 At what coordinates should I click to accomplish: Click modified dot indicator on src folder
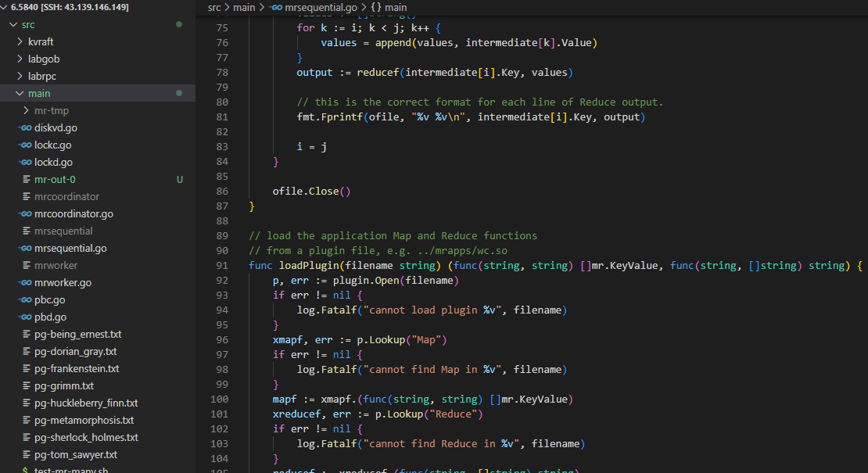coord(179,24)
